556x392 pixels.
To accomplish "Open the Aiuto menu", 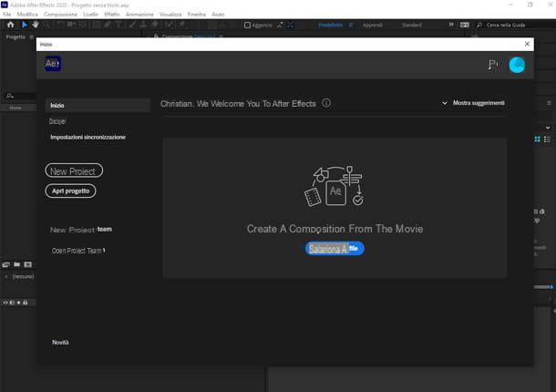I will (218, 15).
